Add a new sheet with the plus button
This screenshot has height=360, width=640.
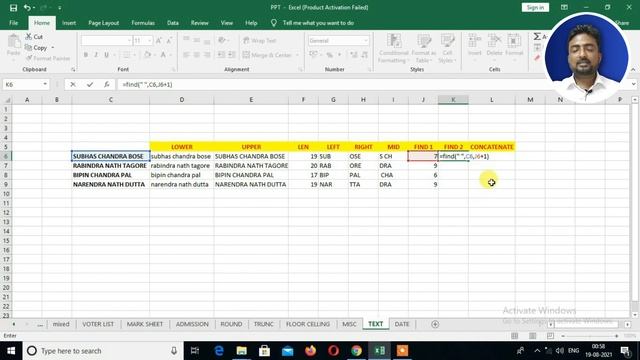tap(435, 324)
